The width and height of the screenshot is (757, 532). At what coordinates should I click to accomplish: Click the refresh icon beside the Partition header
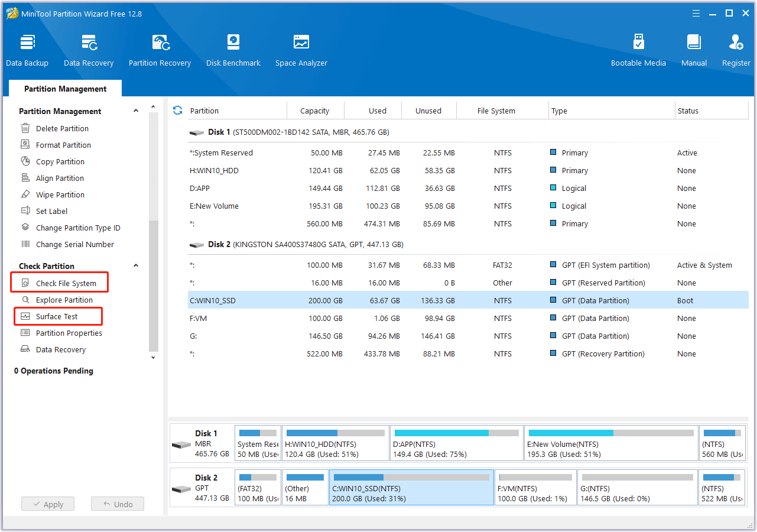pyautogui.click(x=177, y=111)
